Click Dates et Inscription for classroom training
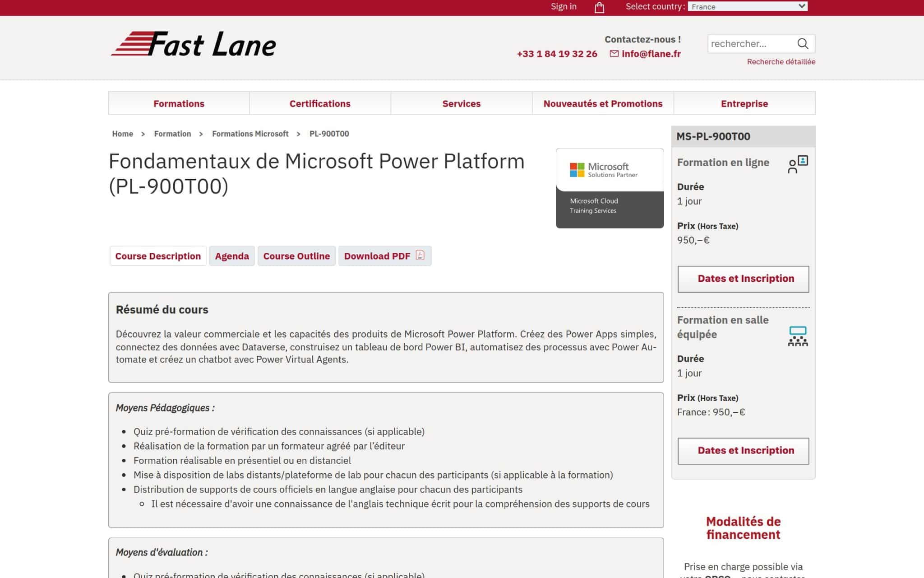Screen dimensions: 924x578 (x=743, y=451)
